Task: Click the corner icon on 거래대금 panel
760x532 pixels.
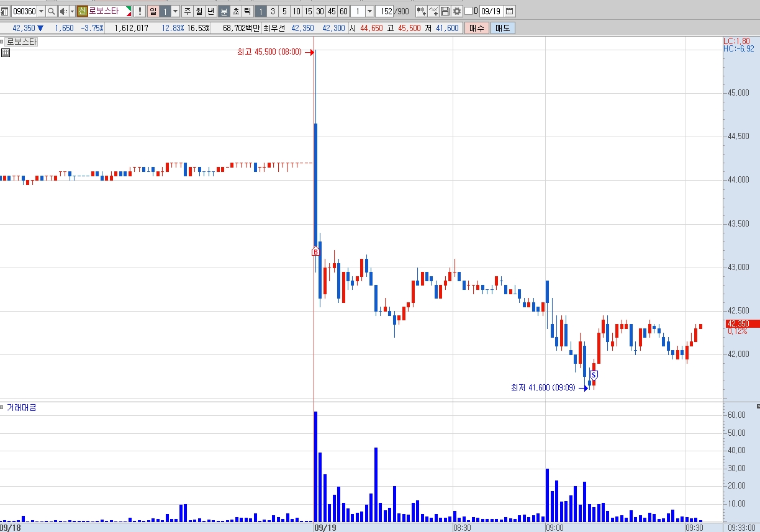Action: (758, 405)
